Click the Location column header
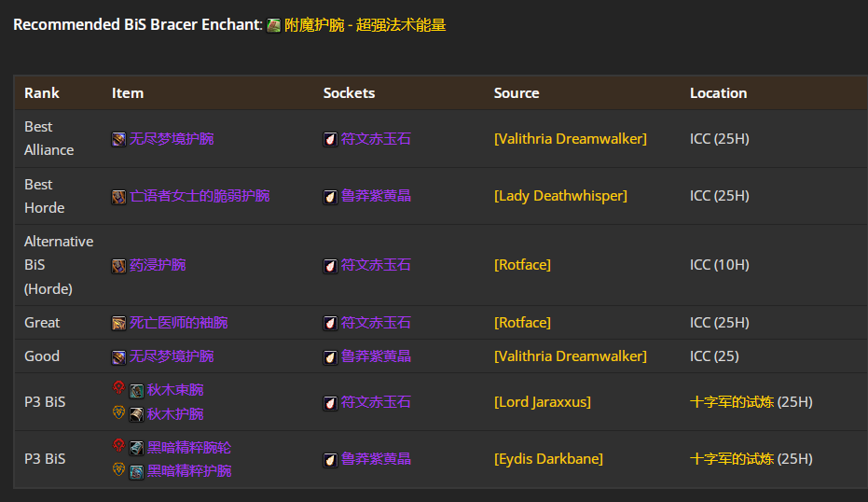 [718, 93]
